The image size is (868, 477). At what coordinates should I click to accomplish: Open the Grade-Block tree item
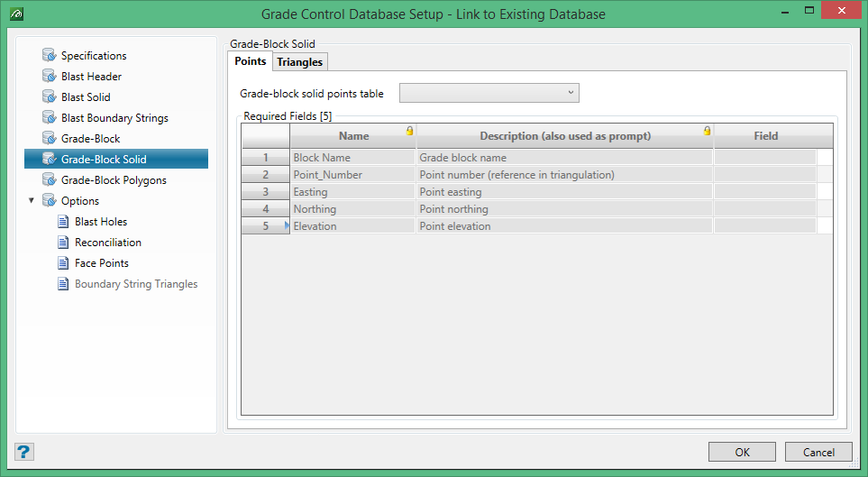[90, 139]
